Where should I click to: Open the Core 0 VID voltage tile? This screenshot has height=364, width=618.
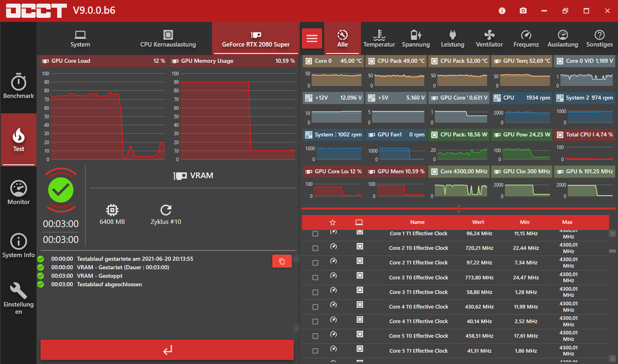click(x=584, y=72)
